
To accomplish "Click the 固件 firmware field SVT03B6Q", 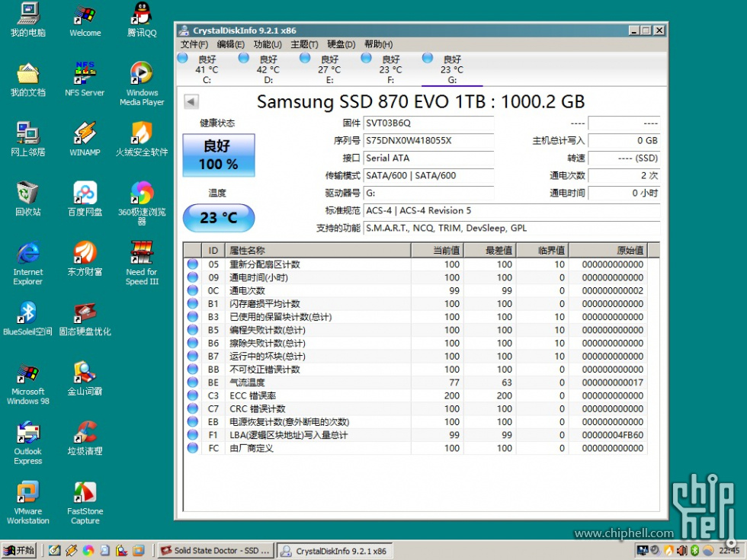I will tap(428, 123).
